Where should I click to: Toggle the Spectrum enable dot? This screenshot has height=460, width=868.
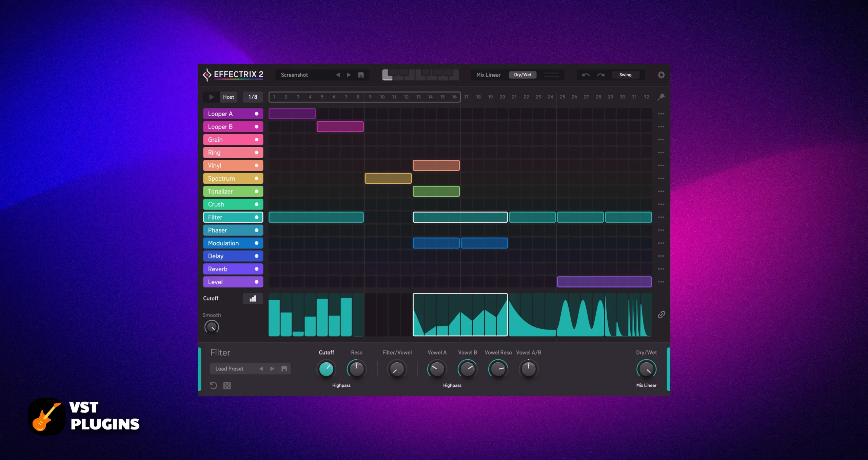coord(256,179)
